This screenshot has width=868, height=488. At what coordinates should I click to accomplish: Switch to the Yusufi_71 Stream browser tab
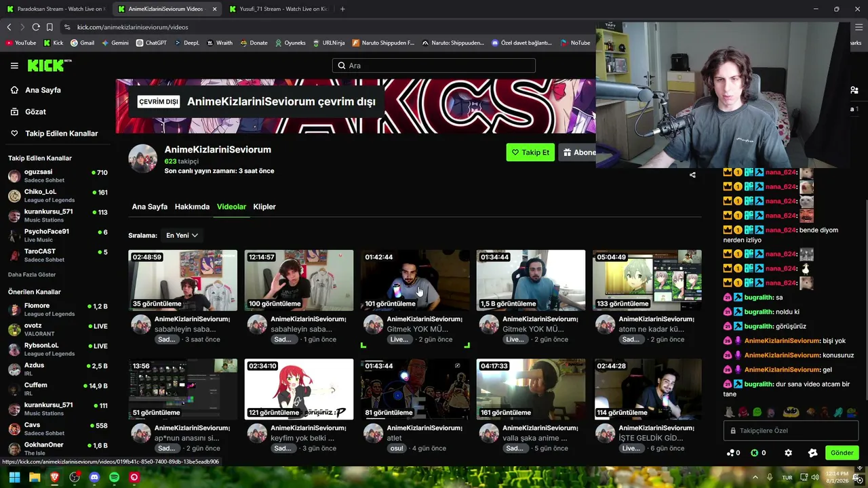coord(278,9)
